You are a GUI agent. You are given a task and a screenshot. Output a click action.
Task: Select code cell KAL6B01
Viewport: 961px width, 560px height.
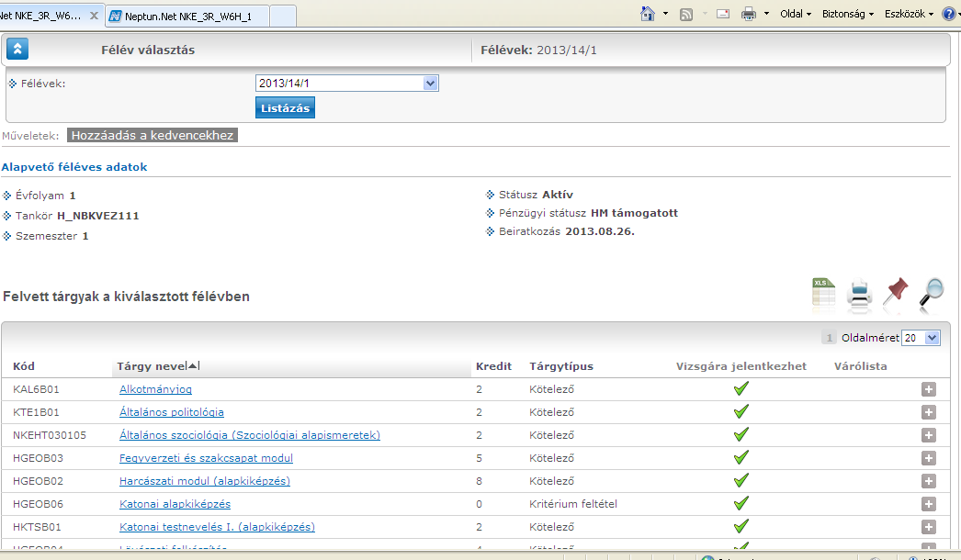coord(36,389)
